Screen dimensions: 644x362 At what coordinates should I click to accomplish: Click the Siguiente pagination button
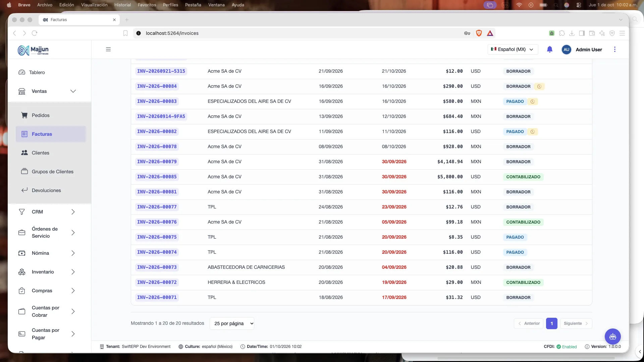(x=576, y=323)
